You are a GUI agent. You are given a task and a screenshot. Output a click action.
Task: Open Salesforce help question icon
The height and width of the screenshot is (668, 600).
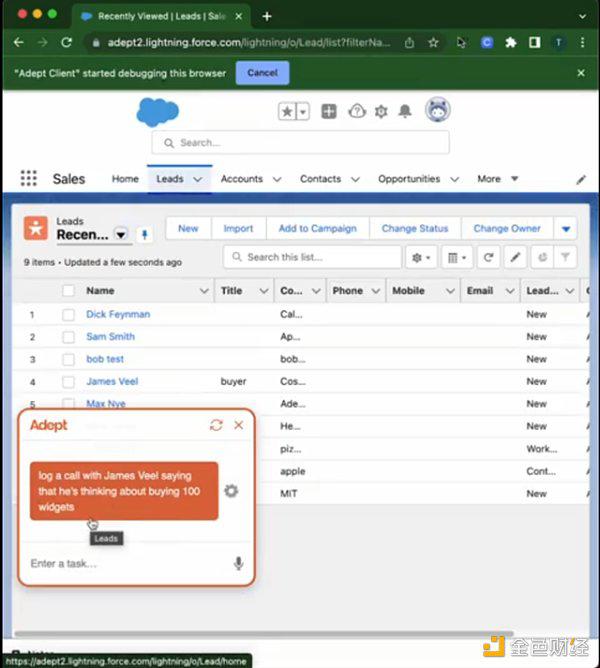click(357, 112)
